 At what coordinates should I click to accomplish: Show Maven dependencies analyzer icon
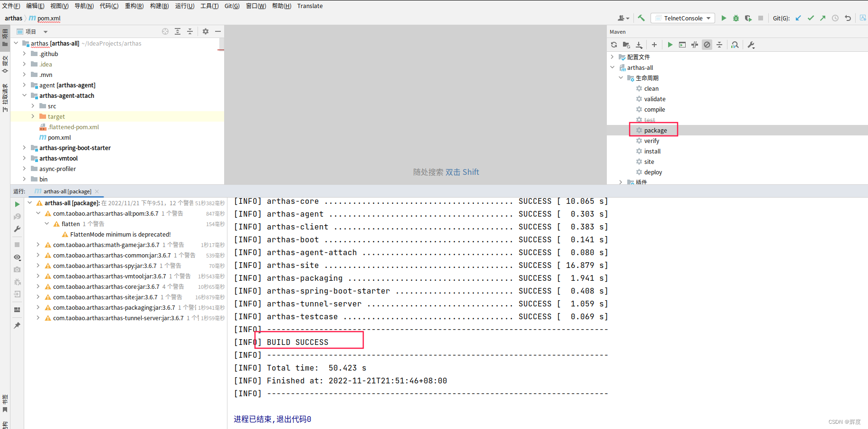735,45
